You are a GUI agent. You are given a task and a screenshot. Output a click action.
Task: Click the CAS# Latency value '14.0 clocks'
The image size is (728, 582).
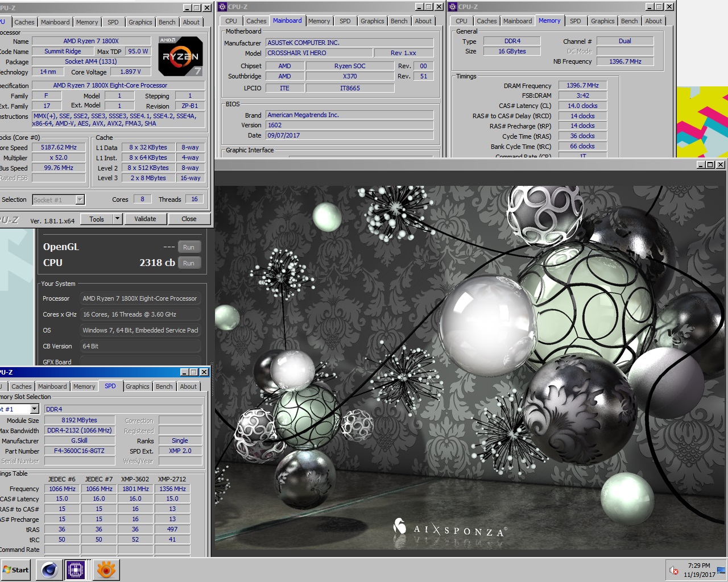582,106
